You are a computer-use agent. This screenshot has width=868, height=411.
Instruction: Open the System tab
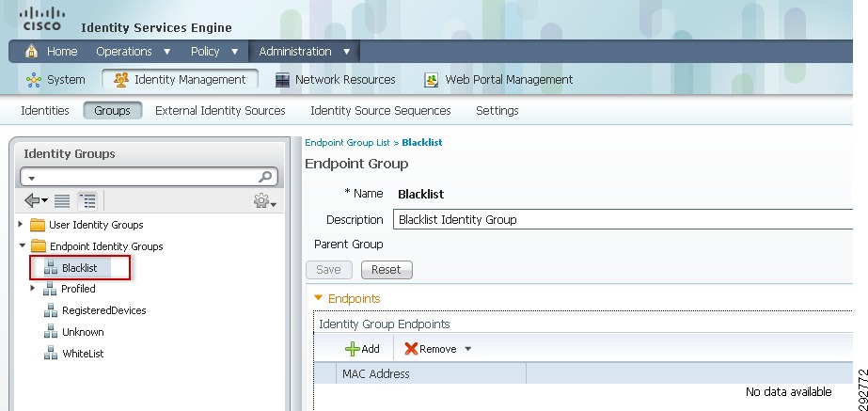tap(55, 80)
